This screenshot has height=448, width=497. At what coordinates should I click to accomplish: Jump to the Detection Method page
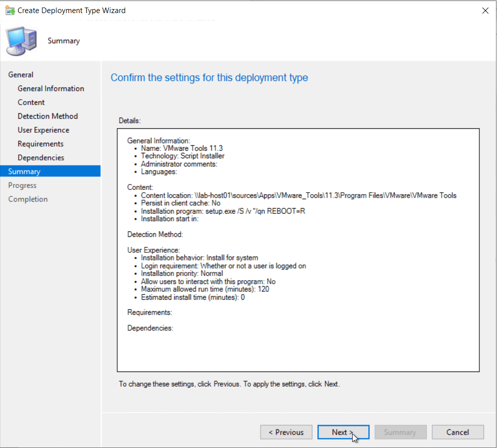(x=48, y=116)
